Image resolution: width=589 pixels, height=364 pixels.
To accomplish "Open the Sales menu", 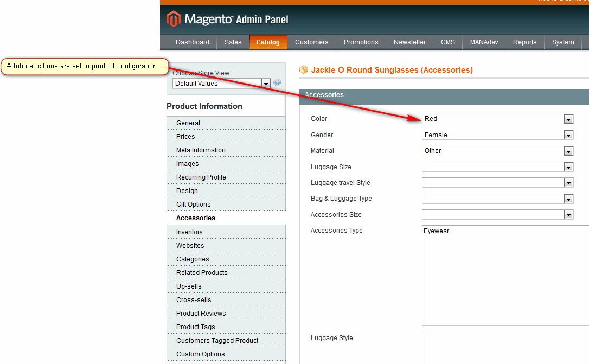I will click(x=233, y=42).
